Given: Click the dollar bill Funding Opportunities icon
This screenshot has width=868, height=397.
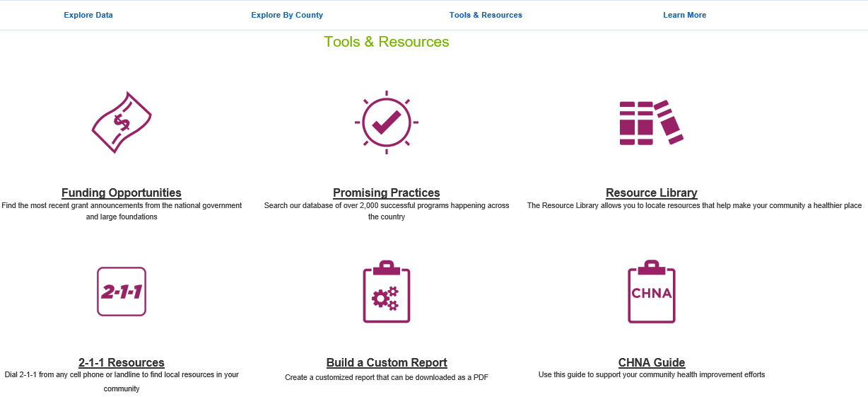Looking at the screenshot, I should 122,122.
